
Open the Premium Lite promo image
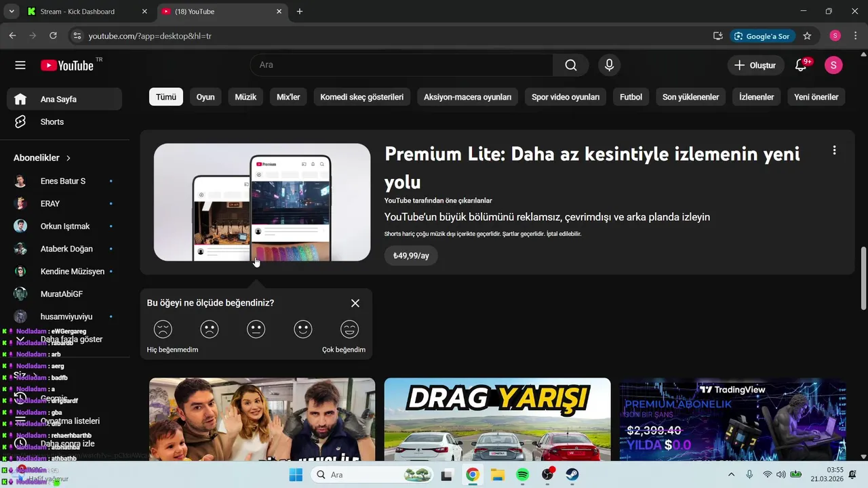tap(262, 202)
